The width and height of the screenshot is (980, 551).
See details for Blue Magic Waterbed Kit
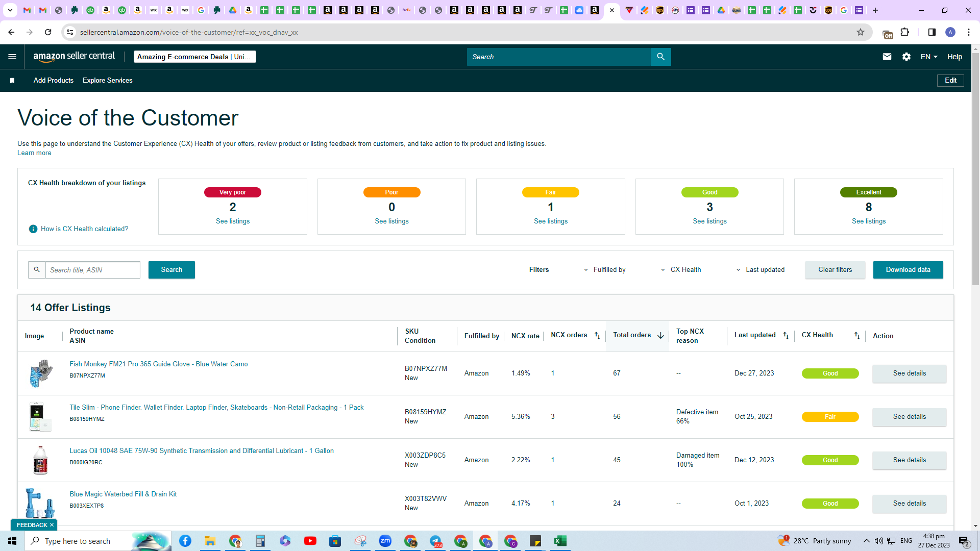(909, 504)
